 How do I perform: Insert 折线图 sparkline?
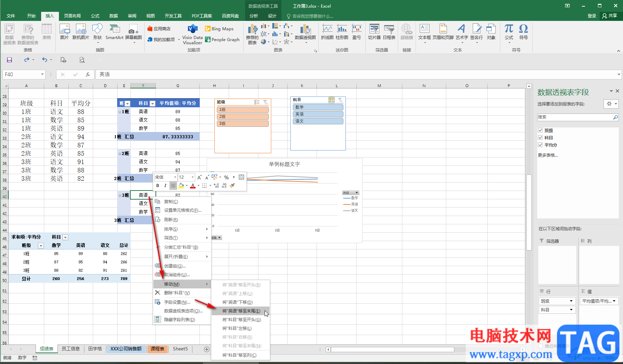click(x=327, y=32)
